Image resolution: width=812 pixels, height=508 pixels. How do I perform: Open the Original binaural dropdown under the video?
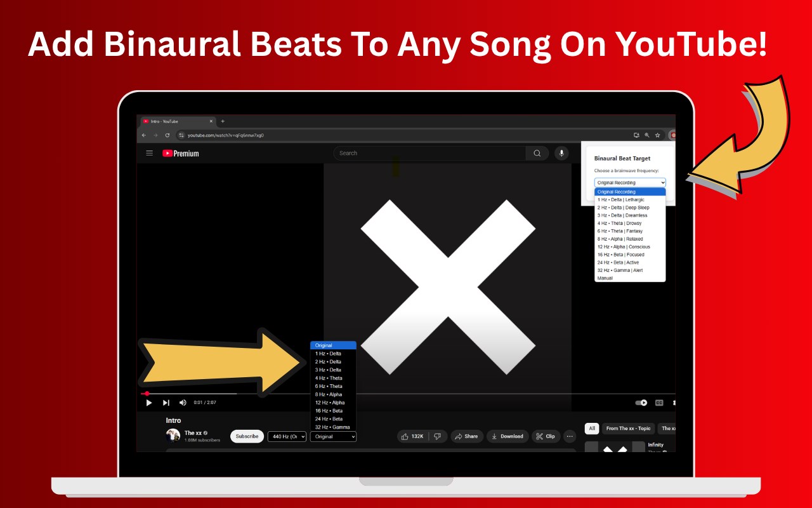(x=333, y=436)
